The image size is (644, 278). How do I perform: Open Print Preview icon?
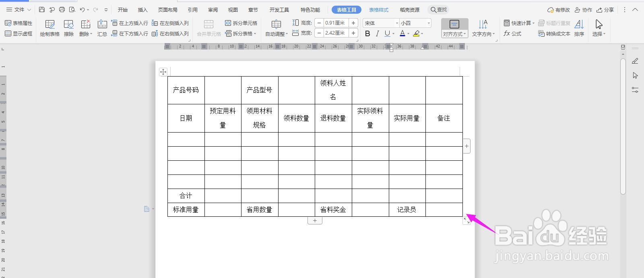coord(72,10)
